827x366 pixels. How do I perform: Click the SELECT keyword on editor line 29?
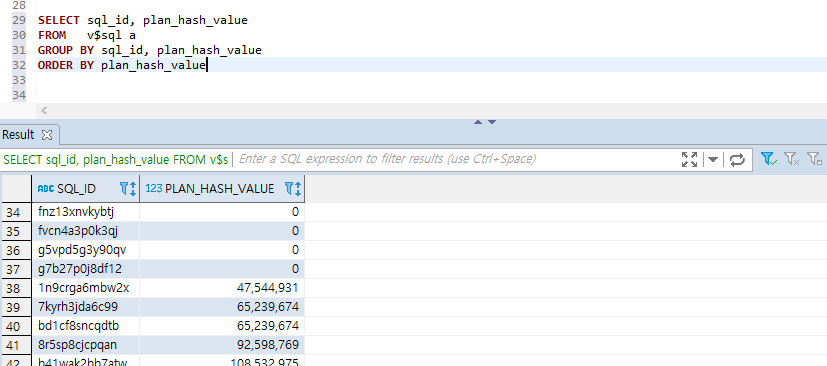pos(59,21)
